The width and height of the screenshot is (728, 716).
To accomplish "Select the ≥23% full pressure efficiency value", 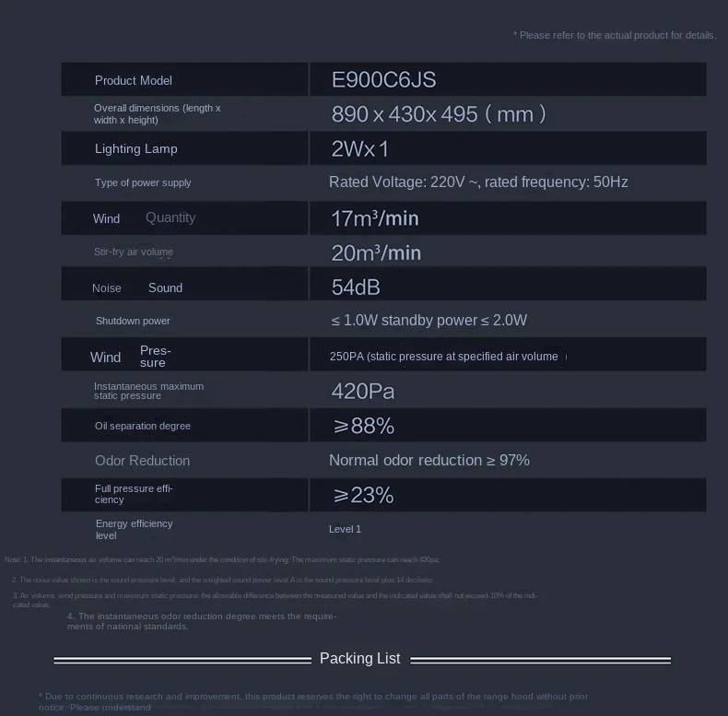I will tap(363, 496).
